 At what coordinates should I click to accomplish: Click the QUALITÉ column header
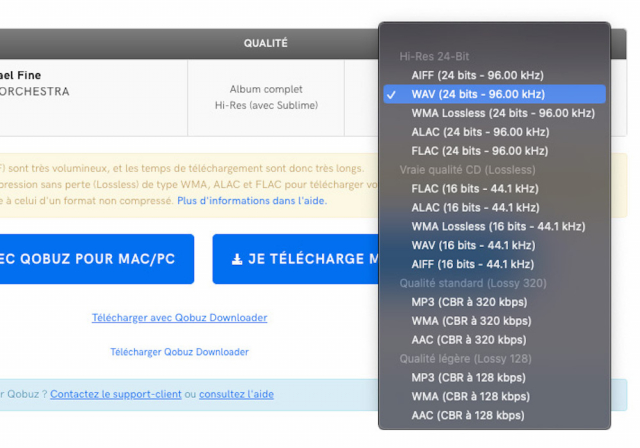click(266, 43)
